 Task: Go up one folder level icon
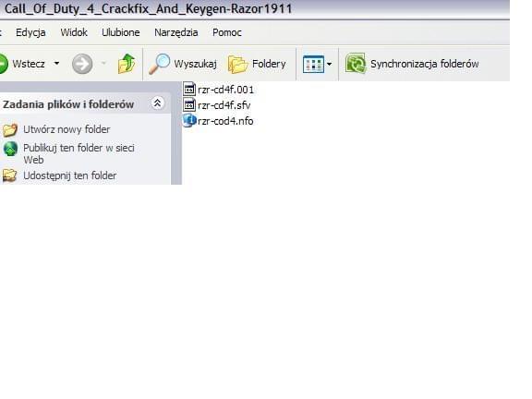pyautogui.click(x=127, y=64)
